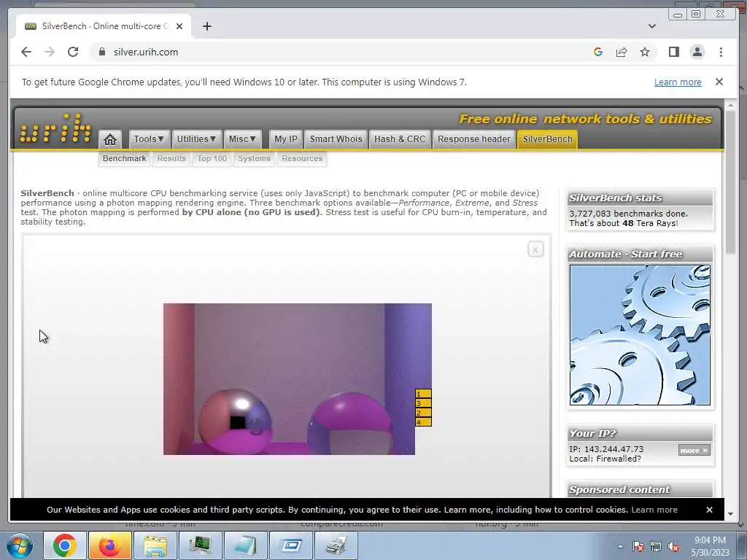Close the SilverBench tab

(179, 26)
